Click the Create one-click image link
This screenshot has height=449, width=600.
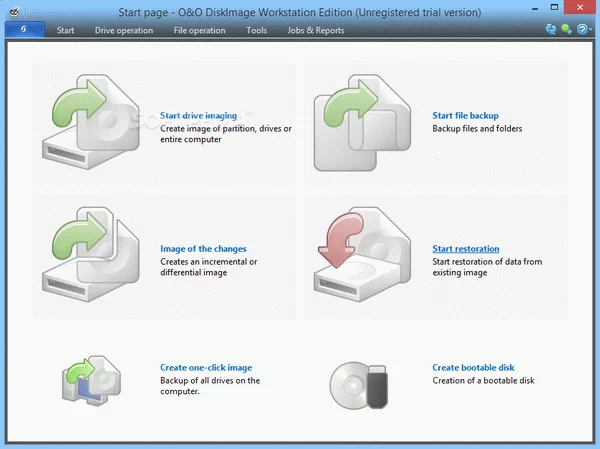[x=206, y=367]
